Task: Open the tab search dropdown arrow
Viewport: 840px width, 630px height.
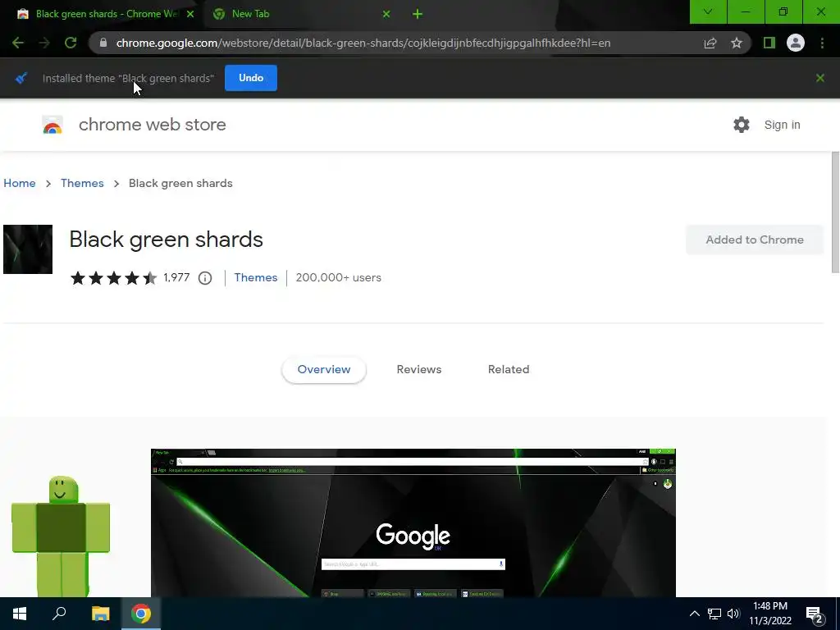Action: [708, 11]
